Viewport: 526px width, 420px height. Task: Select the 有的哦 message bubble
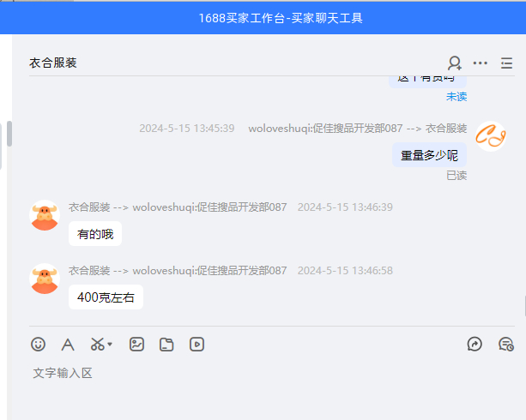(95, 234)
